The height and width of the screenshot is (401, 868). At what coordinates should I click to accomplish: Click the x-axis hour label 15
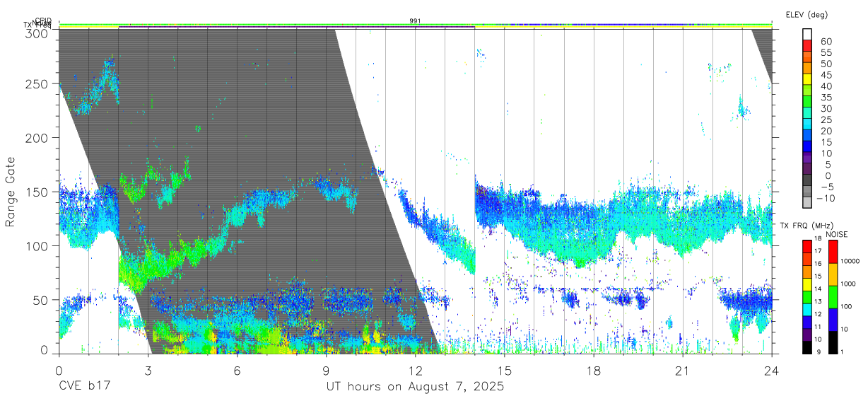pos(505,370)
